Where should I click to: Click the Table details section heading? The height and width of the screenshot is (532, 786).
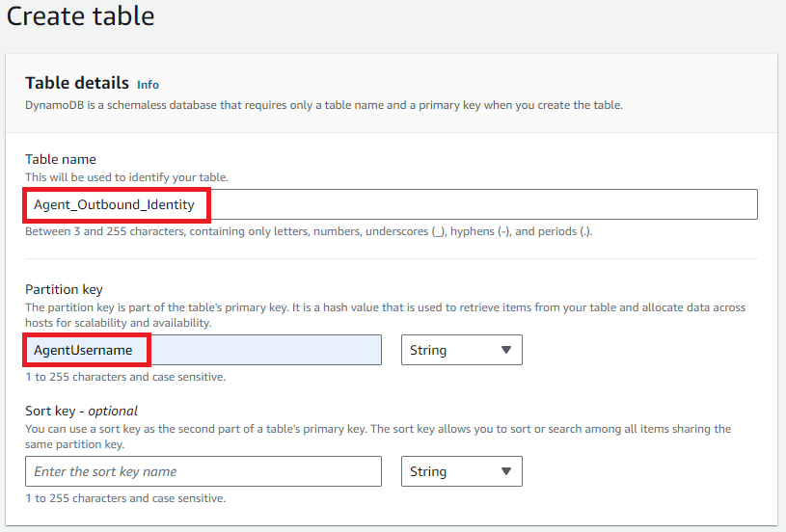tap(77, 83)
